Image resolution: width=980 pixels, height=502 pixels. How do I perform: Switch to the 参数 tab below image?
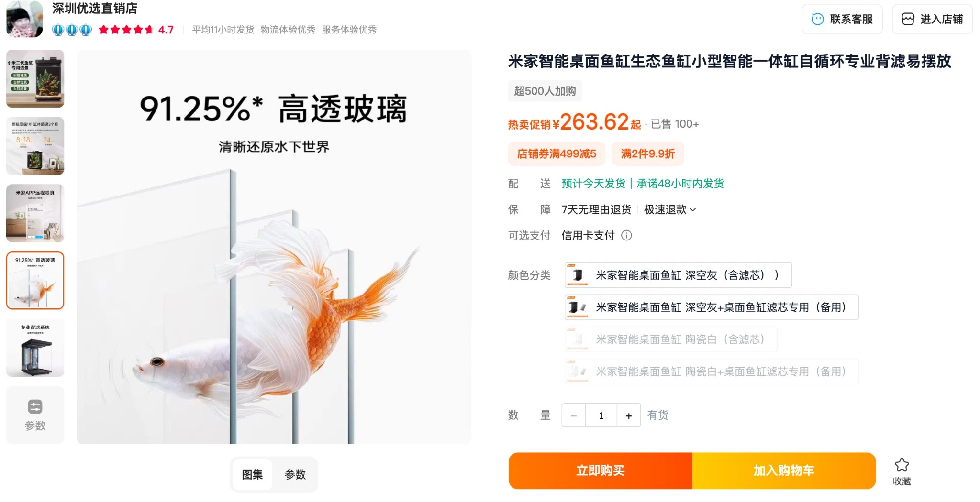(x=295, y=475)
